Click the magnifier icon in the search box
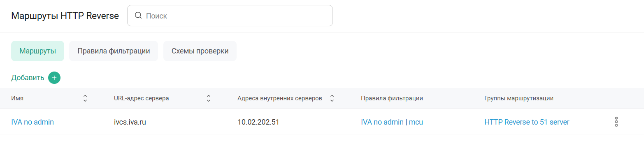The image size is (644, 162). (x=138, y=16)
